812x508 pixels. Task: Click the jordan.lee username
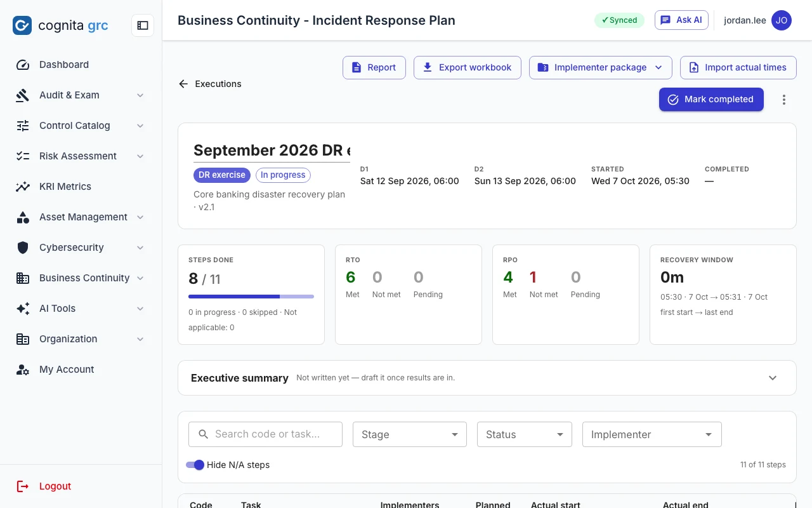(x=745, y=20)
